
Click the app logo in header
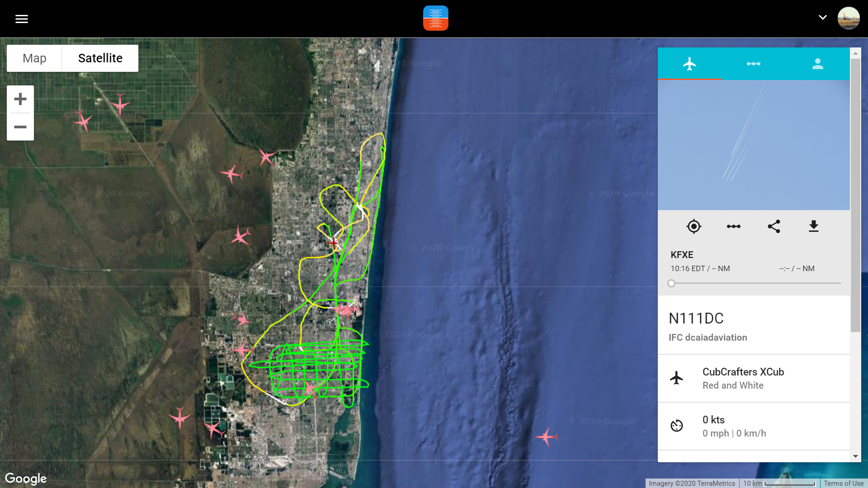click(x=435, y=18)
